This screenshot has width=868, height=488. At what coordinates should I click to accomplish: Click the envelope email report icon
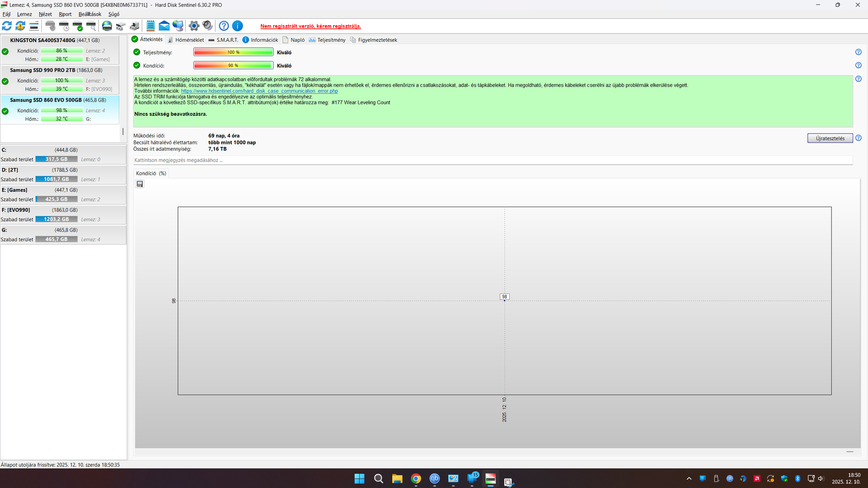tap(164, 26)
